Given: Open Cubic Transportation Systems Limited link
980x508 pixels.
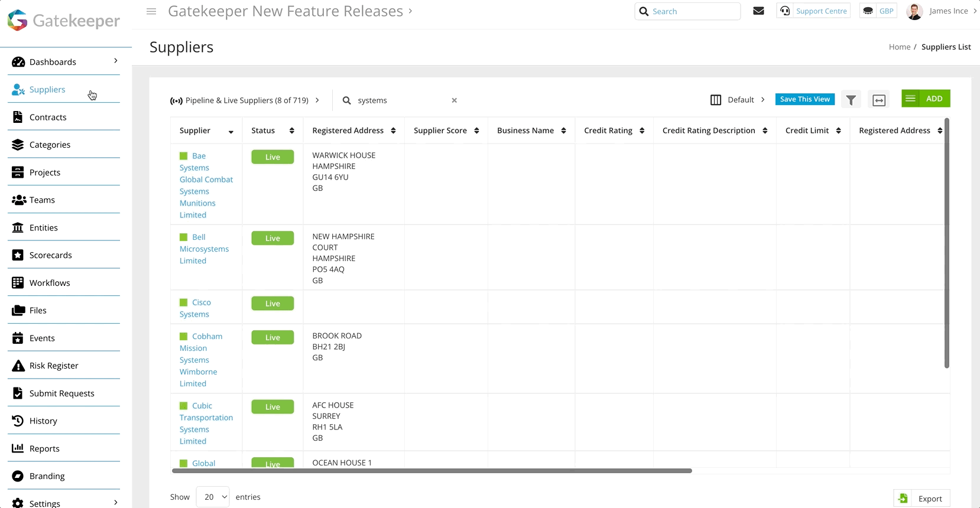Looking at the screenshot, I should (x=206, y=424).
